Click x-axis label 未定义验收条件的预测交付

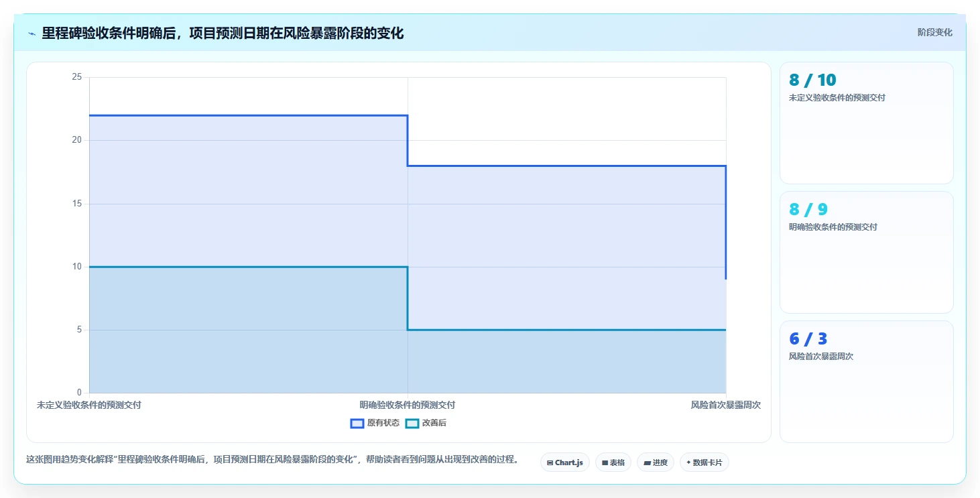coord(89,405)
